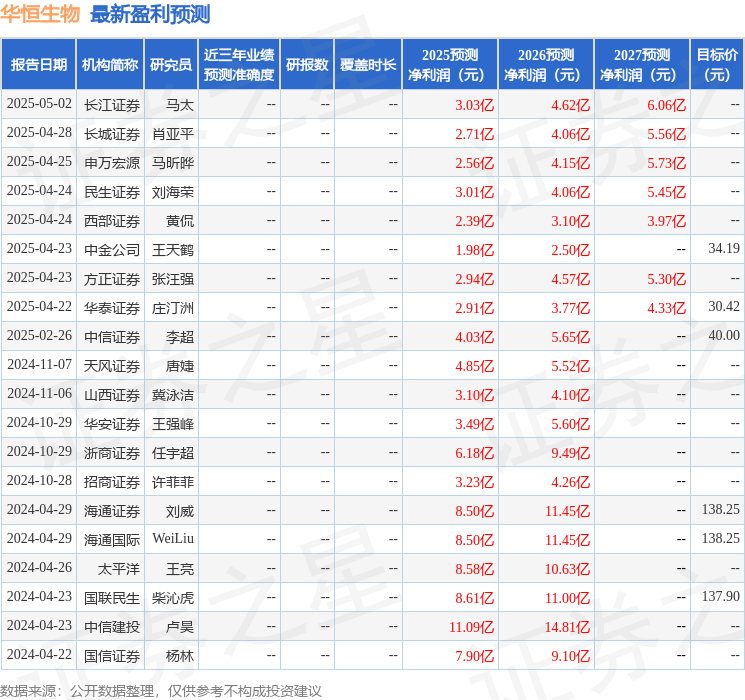The image size is (745, 700).
Task: Click analyst name 马太
Action: [180, 105]
